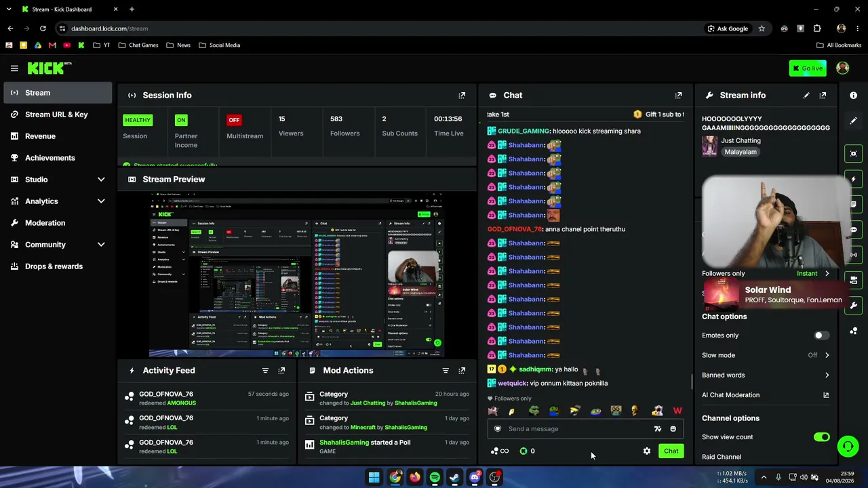Open profile avatar next to Go live
The width and height of the screenshot is (868, 488).
[843, 68]
